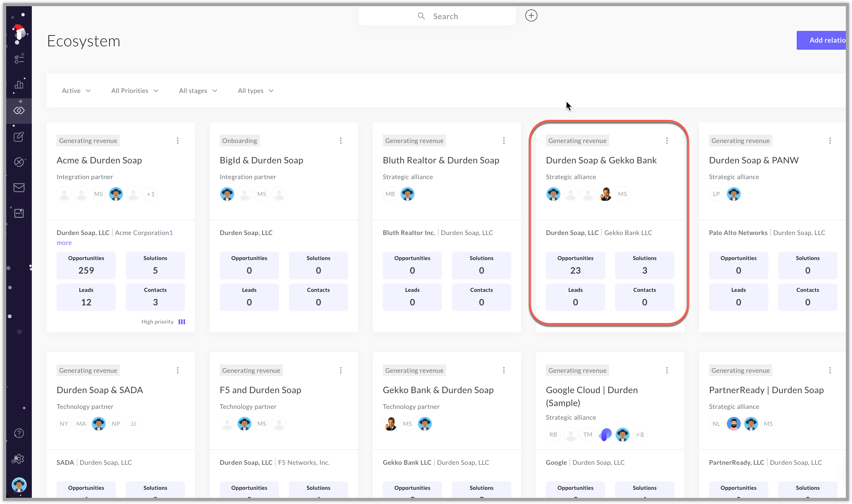Select the Ecosystem linked-rings icon
The image size is (852, 504).
coord(19,110)
